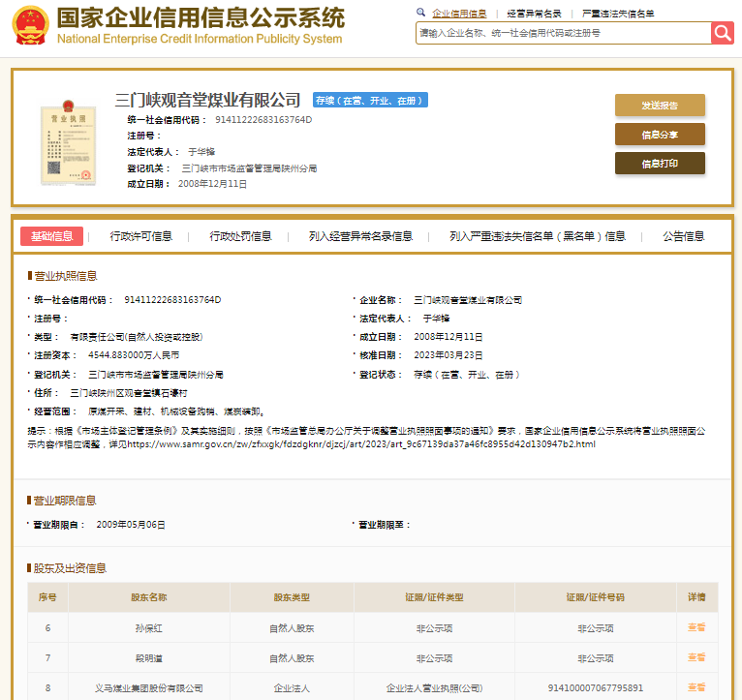Viewport: 742px width, 700px height.
Task: Click the small search icon beside 企业信用信息
Action: [x=420, y=13]
